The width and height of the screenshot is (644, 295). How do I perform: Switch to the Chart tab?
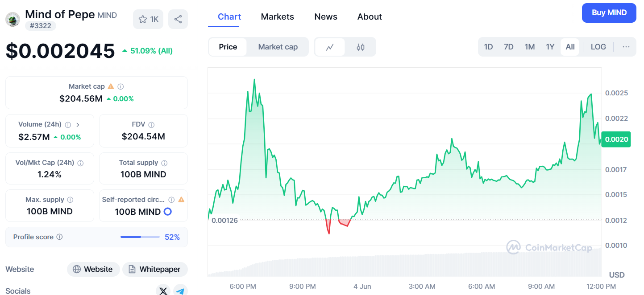click(229, 16)
